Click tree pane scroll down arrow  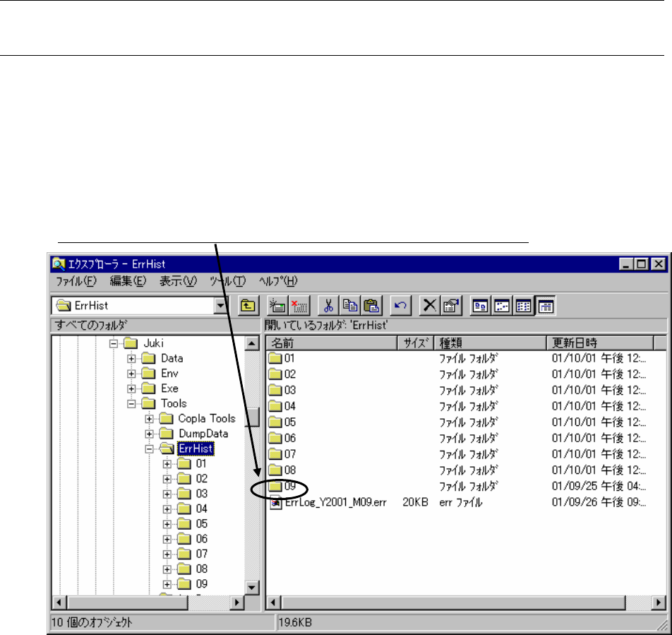pos(252,588)
